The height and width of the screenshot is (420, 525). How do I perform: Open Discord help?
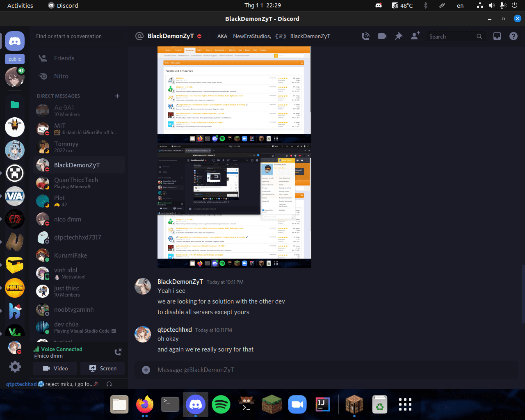tap(514, 36)
